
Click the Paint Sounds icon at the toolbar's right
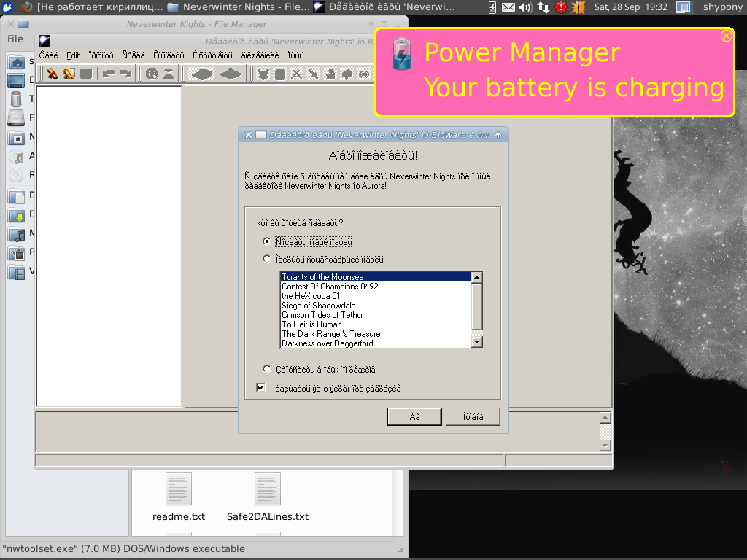click(364, 74)
